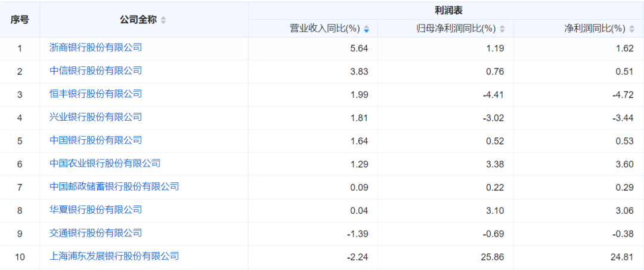644x270 pixels.
Task: Sort by 归母净利润同比(%) using its sort arrows
Action: click(502, 29)
